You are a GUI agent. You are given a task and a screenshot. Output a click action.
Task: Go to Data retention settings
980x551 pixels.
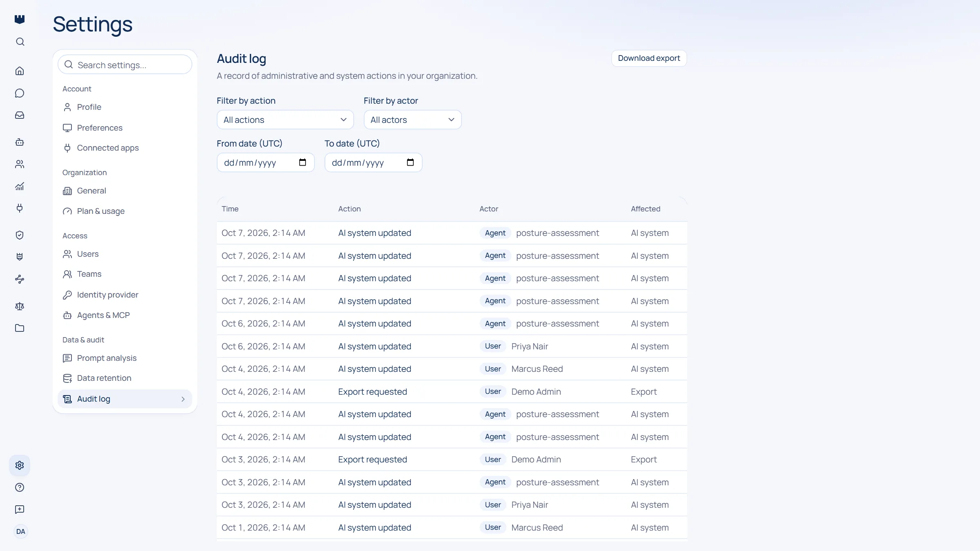tap(125, 378)
